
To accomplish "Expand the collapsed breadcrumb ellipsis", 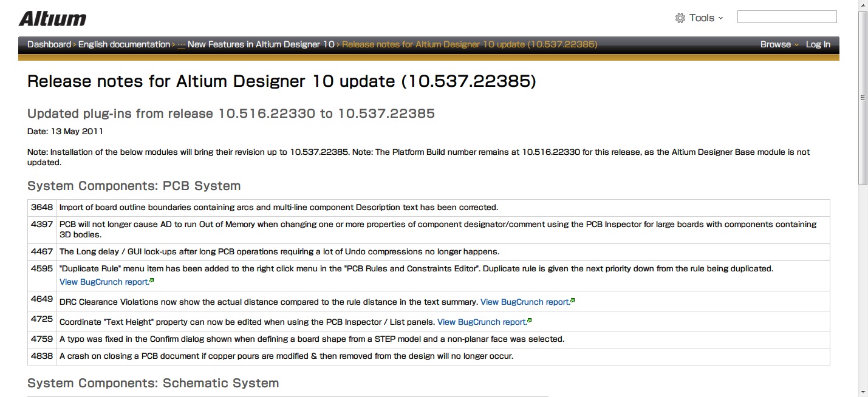I will tap(181, 44).
